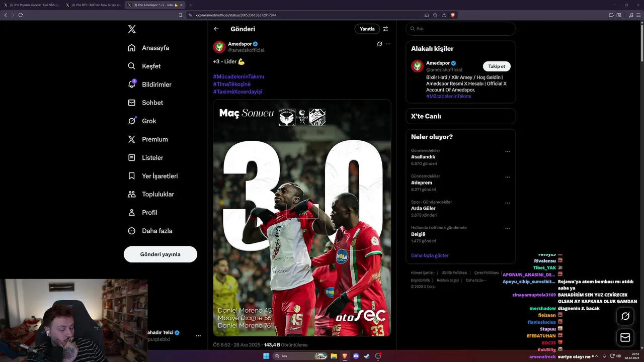Screen dimensions: 644x362
Task: Click Takip et to follow Amedspor
Action: tap(497, 66)
